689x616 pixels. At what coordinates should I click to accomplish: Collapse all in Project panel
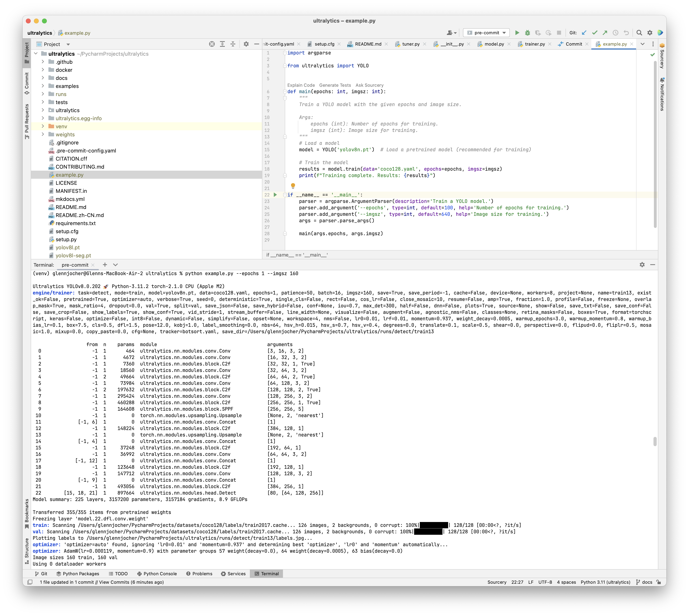click(x=233, y=44)
